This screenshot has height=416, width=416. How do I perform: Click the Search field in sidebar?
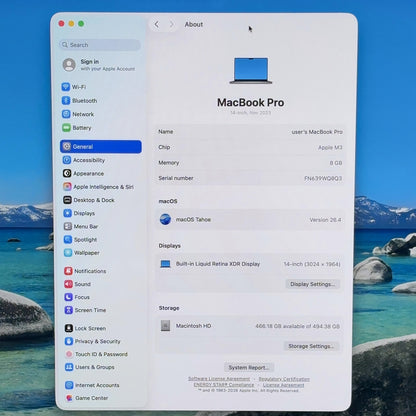tap(100, 45)
